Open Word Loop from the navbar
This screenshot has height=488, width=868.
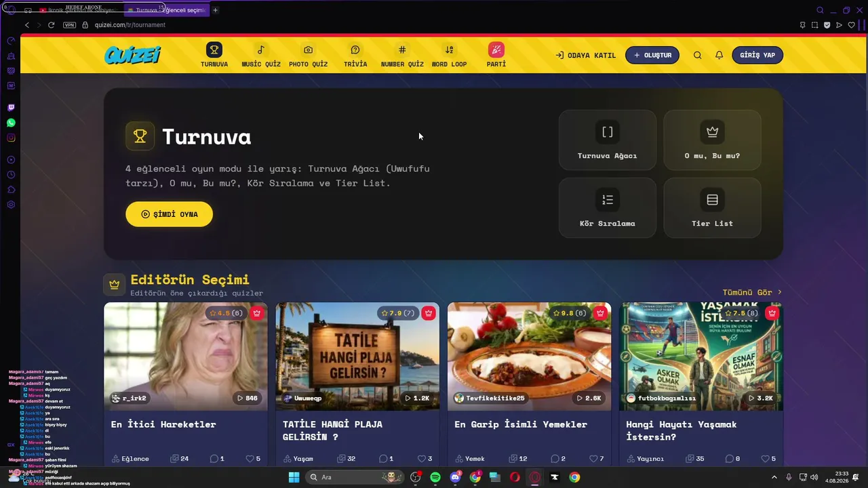pyautogui.click(x=449, y=55)
